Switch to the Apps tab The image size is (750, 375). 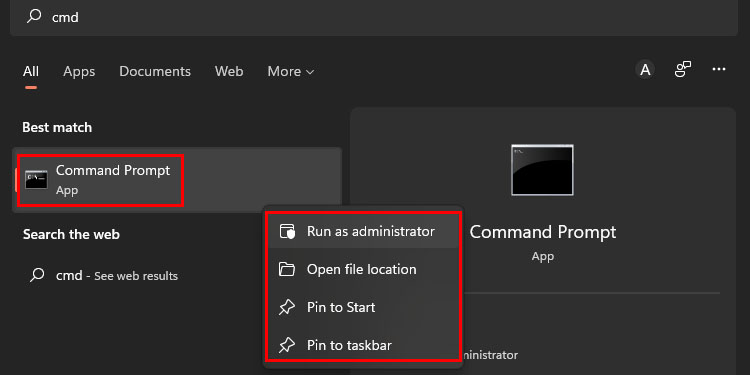pyautogui.click(x=79, y=71)
